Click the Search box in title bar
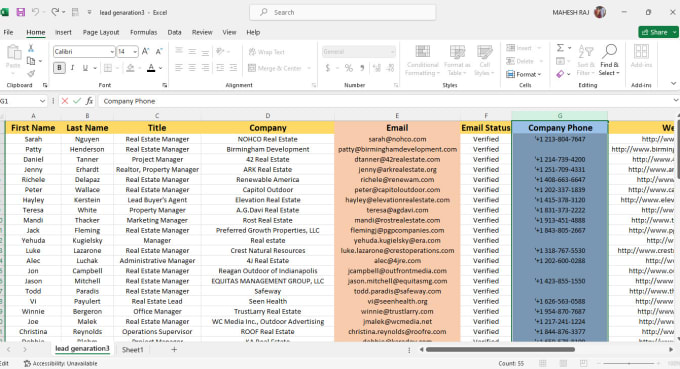This screenshot has height=369, width=680. pos(343,13)
